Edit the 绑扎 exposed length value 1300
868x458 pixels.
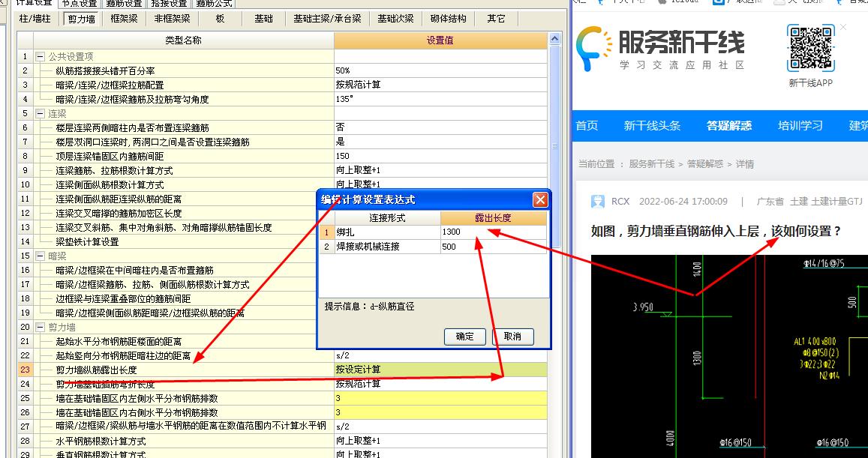click(493, 232)
